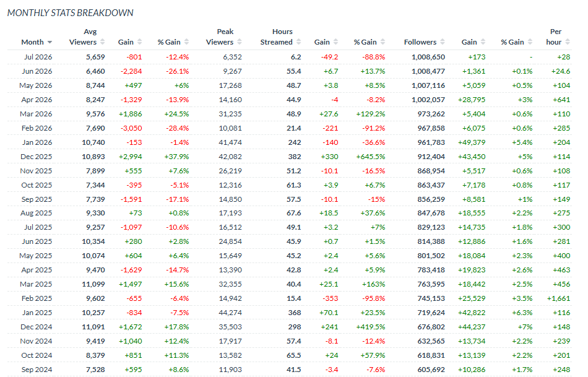This screenshot has height=377, width=588.
Task: Click the 42,082 peak viewers value
Action: [230, 157]
